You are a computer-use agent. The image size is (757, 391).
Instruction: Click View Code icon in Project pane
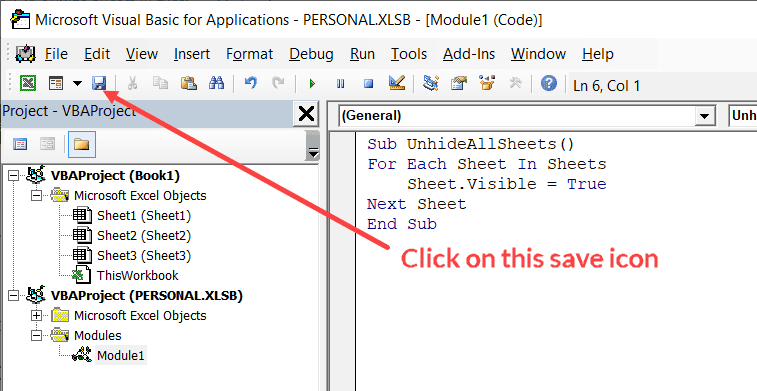20,144
